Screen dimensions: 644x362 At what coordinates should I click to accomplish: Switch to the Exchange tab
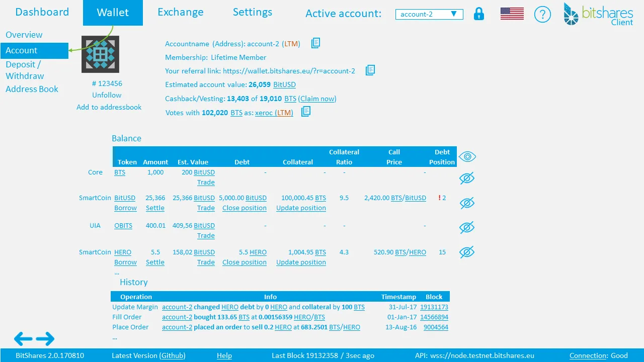(x=181, y=12)
